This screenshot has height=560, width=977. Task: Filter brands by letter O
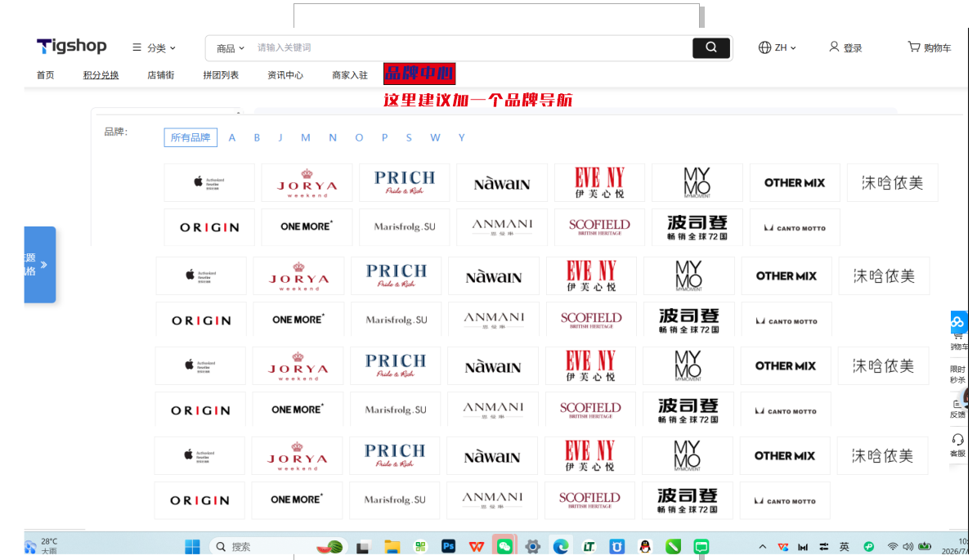pyautogui.click(x=359, y=137)
